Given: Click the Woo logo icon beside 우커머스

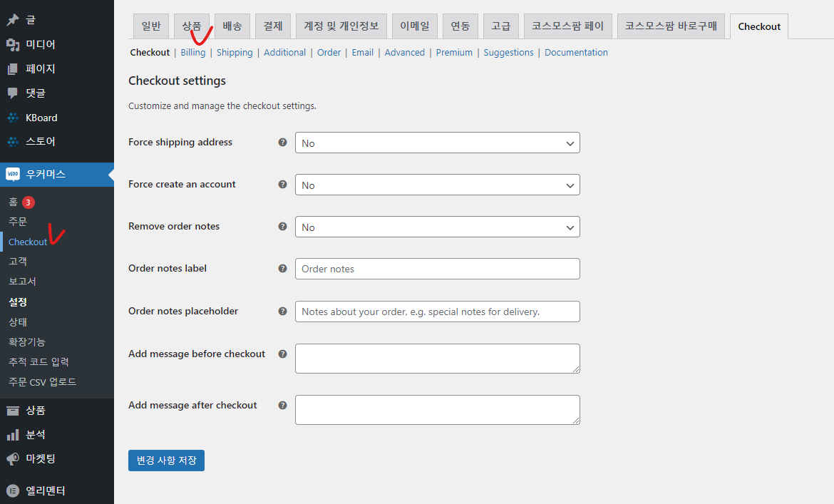Looking at the screenshot, I should 13,174.
